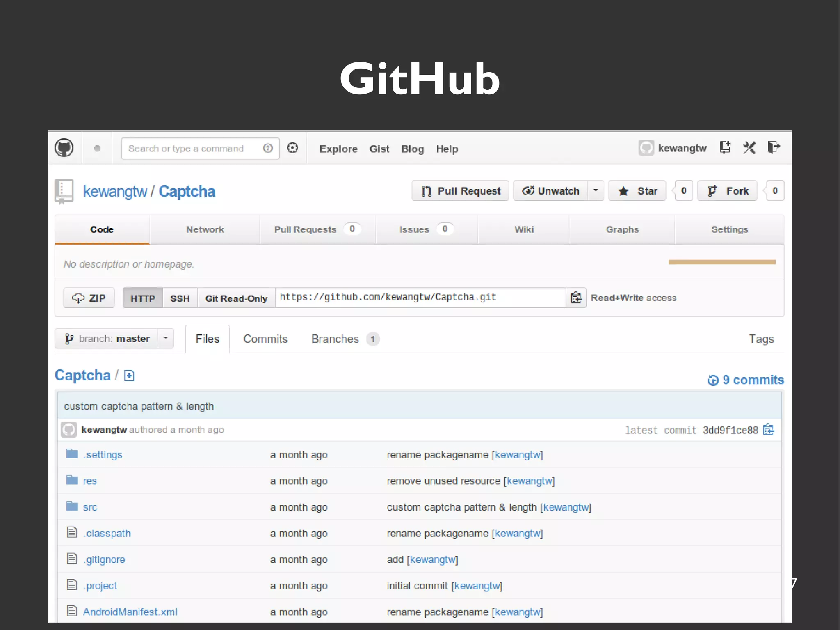Select Git Read-Only clone protocol

pos(236,298)
